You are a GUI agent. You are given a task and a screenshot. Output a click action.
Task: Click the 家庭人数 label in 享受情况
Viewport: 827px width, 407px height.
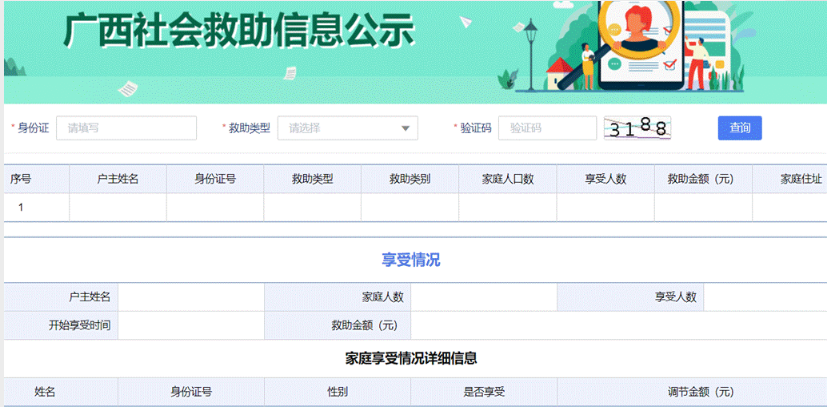pyautogui.click(x=382, y=297)
